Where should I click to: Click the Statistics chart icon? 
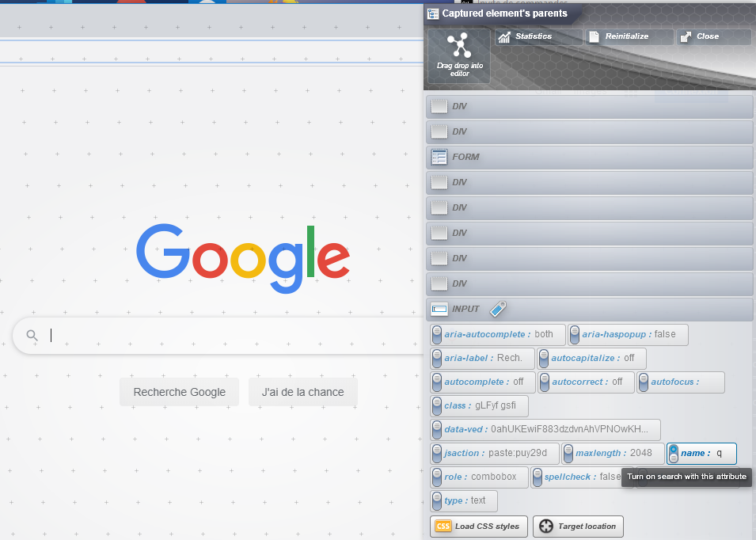(x=504, y=36)
